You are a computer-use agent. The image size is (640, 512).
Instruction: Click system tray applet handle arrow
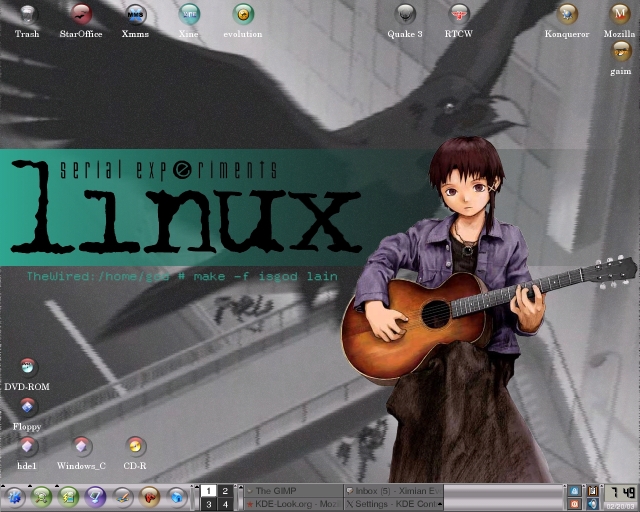(584, 485)
